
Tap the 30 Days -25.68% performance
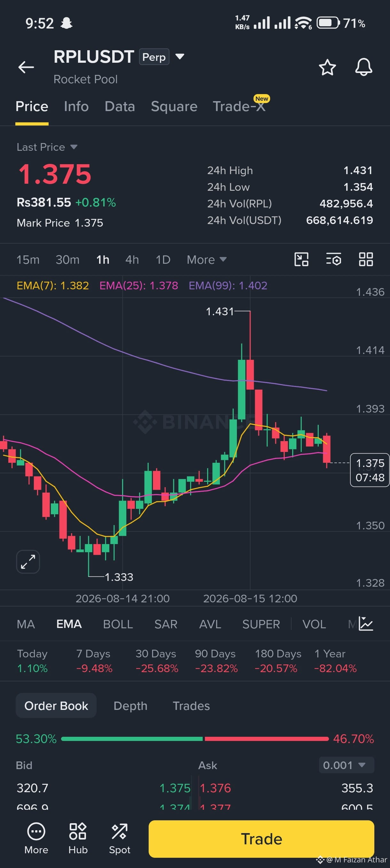click(157, 661)
